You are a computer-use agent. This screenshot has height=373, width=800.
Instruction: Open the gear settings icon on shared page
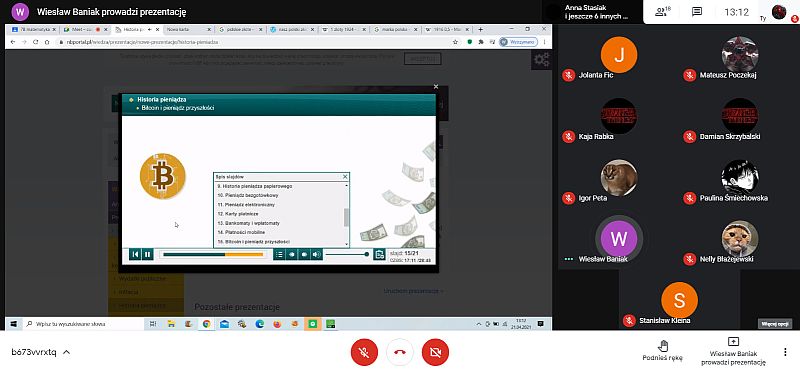[x=541, y=60]
